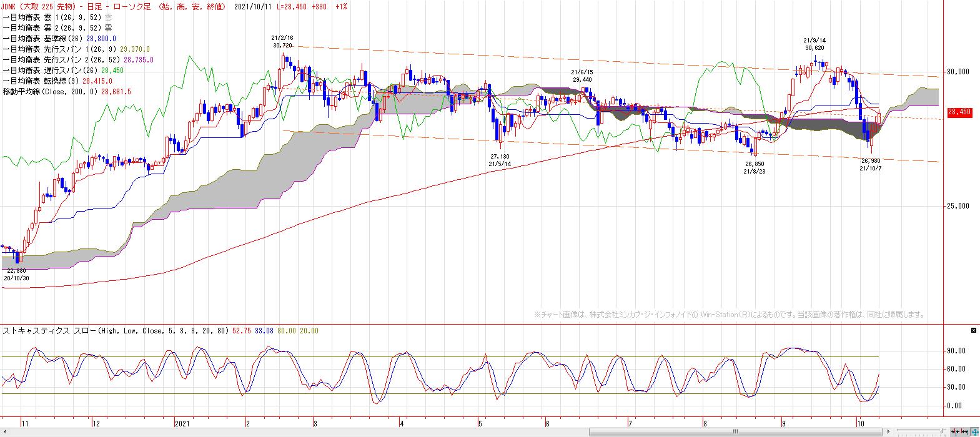Click the +1% percent change in header
This screenshot has width=980, height=437.
point(342,6)
